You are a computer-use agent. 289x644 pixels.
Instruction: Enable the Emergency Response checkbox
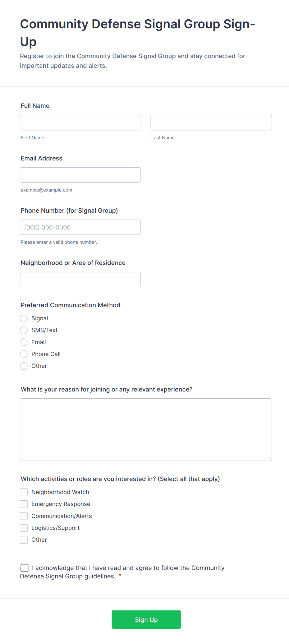24,504
